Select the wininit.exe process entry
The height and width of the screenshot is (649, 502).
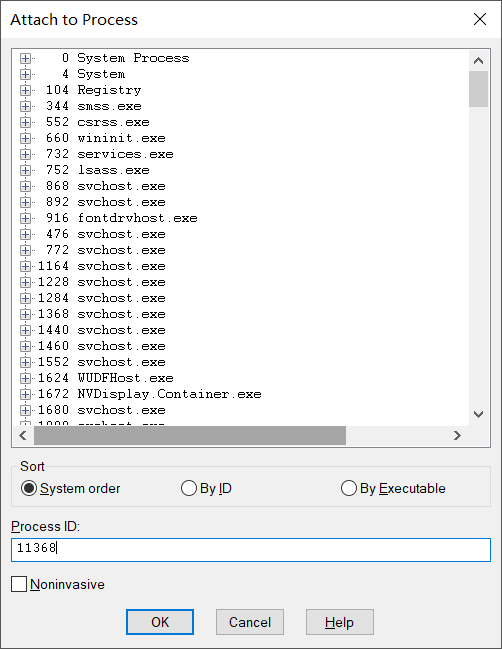pos(106,138)
